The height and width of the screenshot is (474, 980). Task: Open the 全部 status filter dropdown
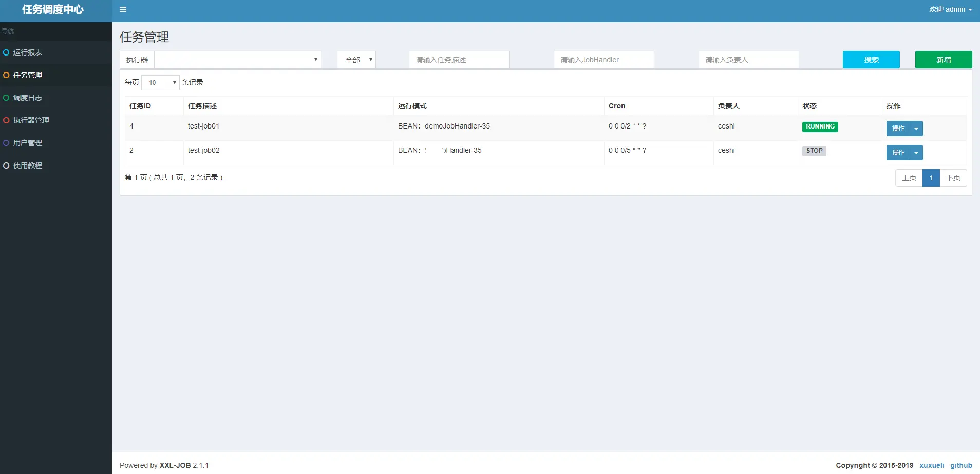coord(356,60)
